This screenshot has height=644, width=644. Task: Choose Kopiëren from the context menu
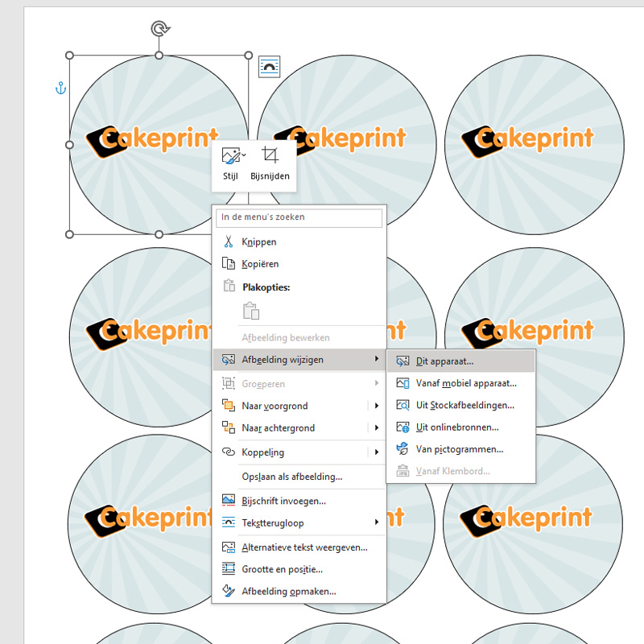coord(299,263)
